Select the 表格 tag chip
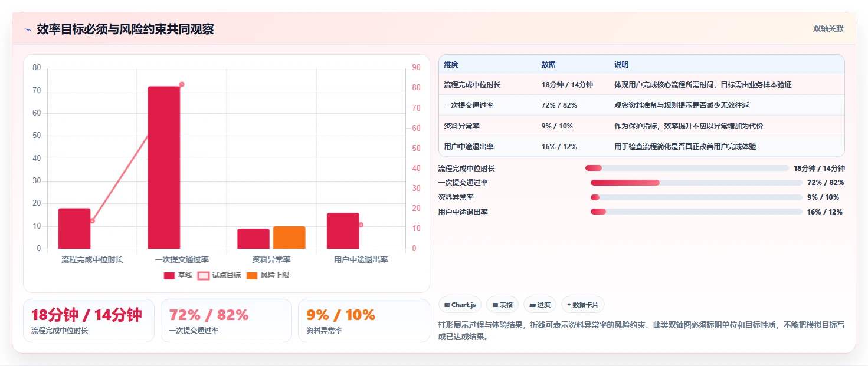 [503, 305]
